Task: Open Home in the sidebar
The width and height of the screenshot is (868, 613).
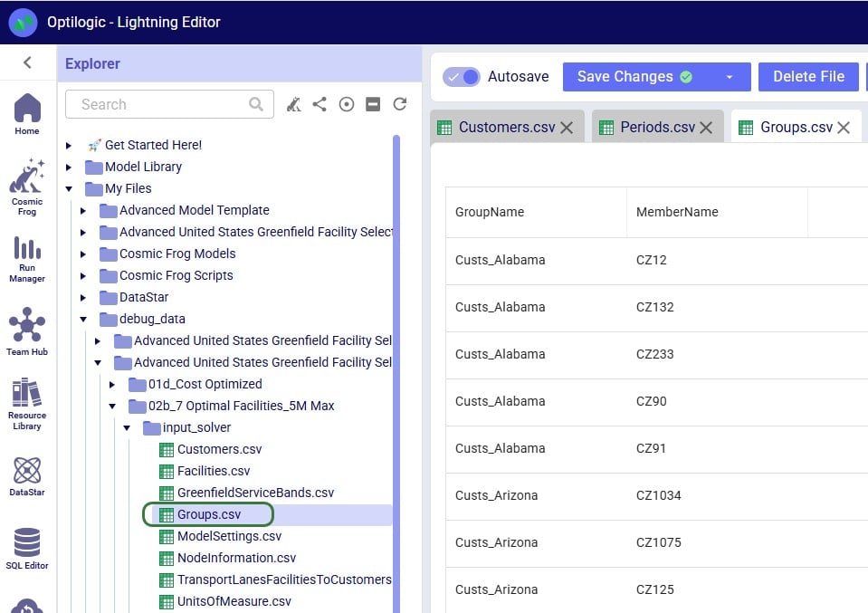Action: click(x=27, y=114)
